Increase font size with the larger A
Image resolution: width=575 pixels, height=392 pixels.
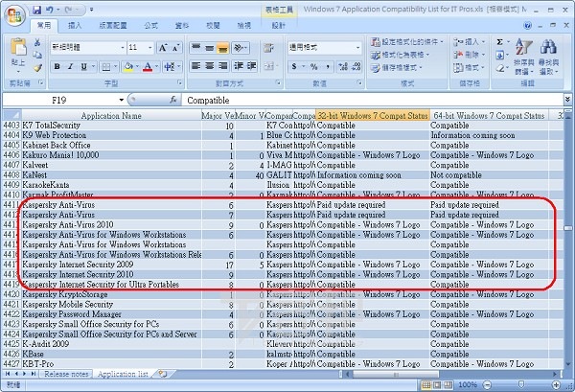coord(163,48)
